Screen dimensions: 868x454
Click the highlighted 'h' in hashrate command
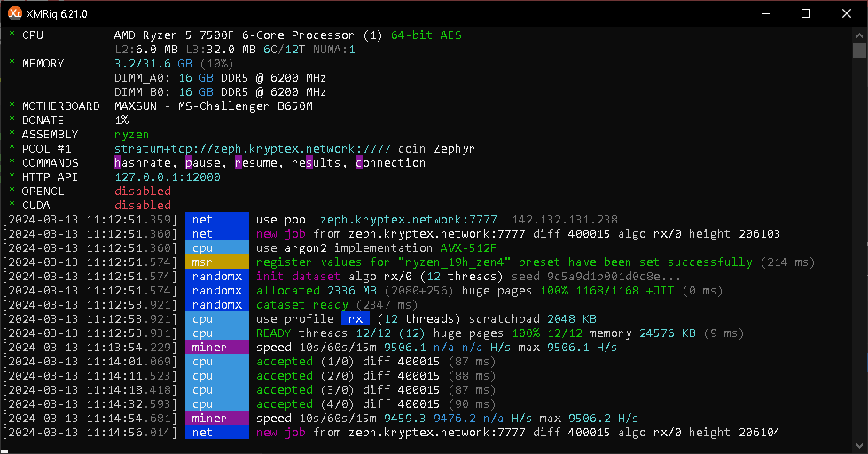pos(117,163)
